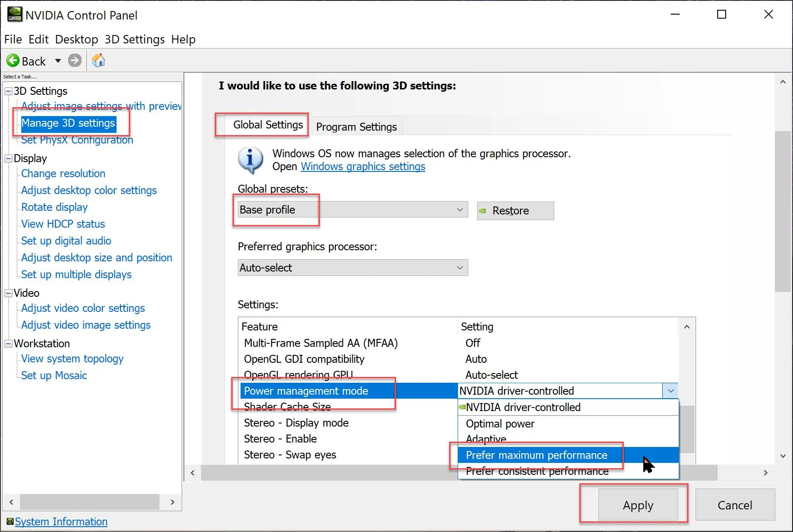
Task: Open the Desktop menu
Action: click(77, 39)
